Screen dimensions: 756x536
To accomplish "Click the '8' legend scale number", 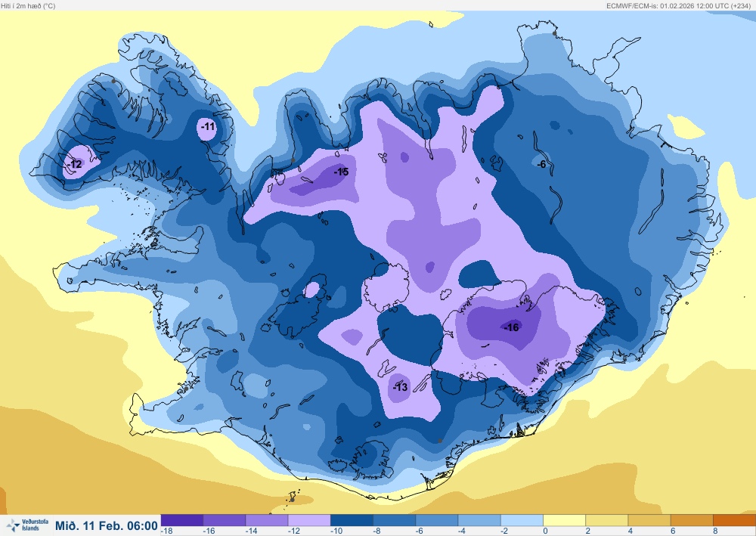I will [x=715, y=531].
